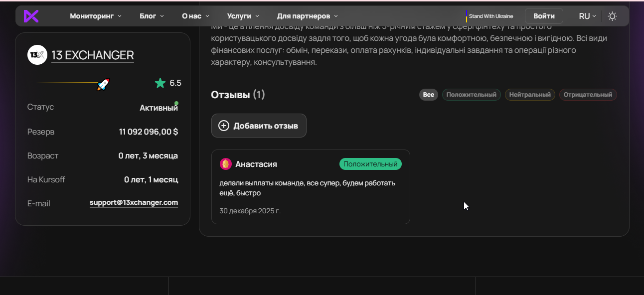Click the green rating star icon

tap(160, 83)
